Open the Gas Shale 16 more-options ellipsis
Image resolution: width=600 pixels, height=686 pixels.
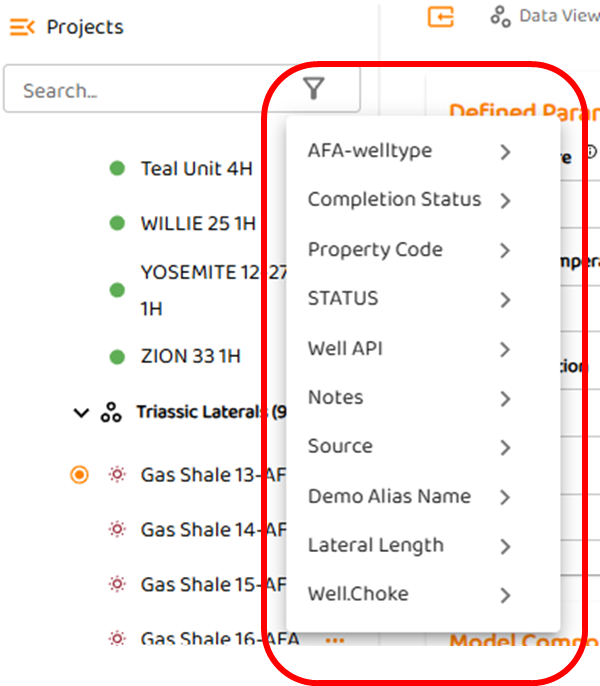pos(334,640)
